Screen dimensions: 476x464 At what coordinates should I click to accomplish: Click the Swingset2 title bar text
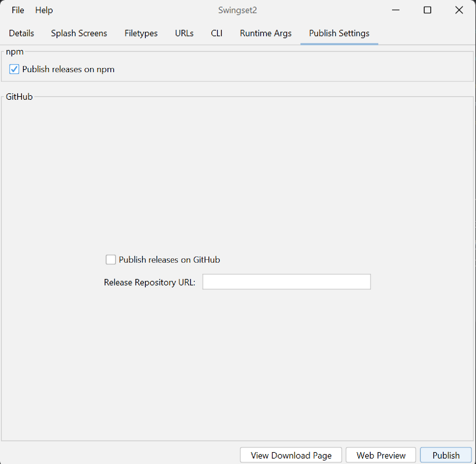click(x=237, y=10)
